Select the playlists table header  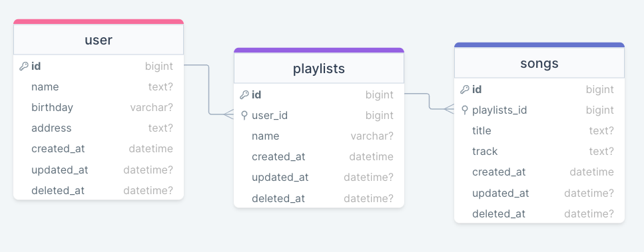pyautogui.click(x=319, y=68)
